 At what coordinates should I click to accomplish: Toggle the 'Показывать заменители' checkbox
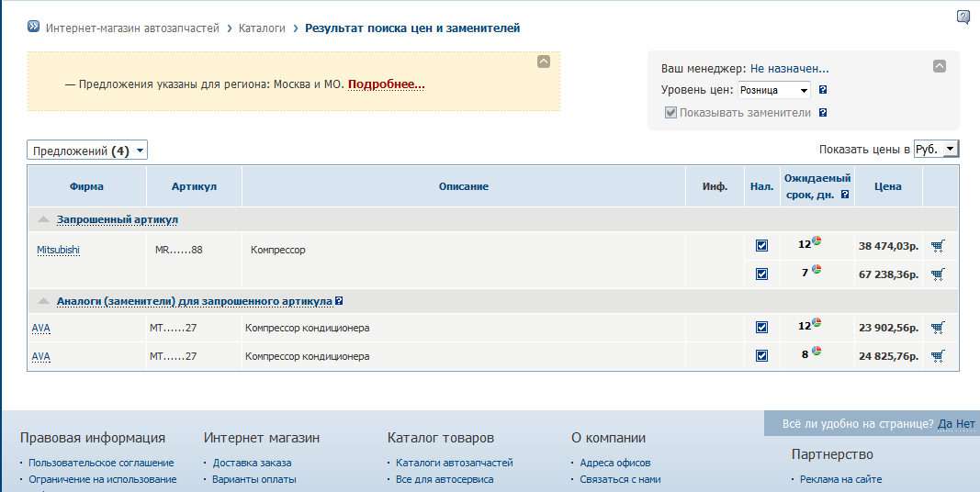coord(670,113)
